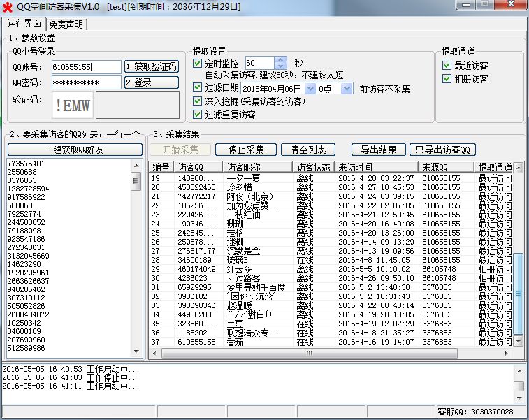Sort by the 访客昵称 column header
529x420 pixels.
click(x=257, y=167)
